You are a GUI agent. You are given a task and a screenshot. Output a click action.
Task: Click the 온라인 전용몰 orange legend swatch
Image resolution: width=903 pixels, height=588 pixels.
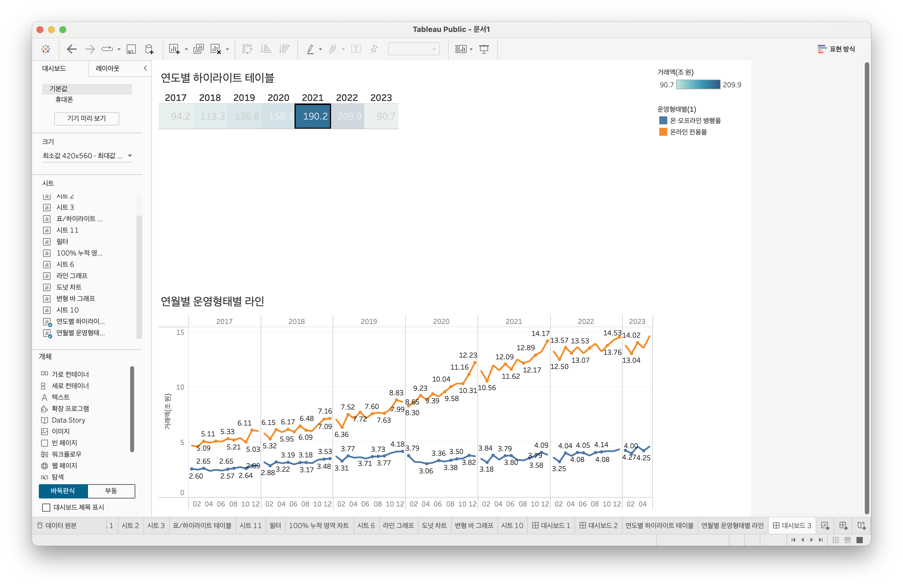click(x=663, y=132)
